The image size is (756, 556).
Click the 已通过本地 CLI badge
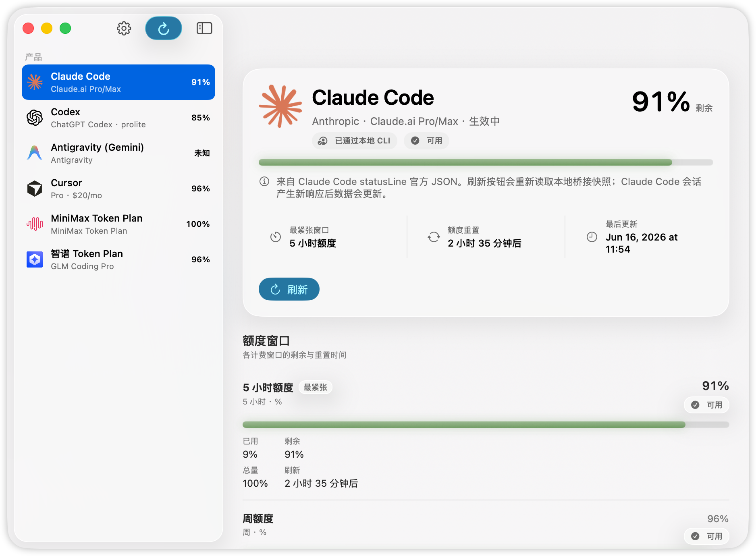tap(354, 141)
